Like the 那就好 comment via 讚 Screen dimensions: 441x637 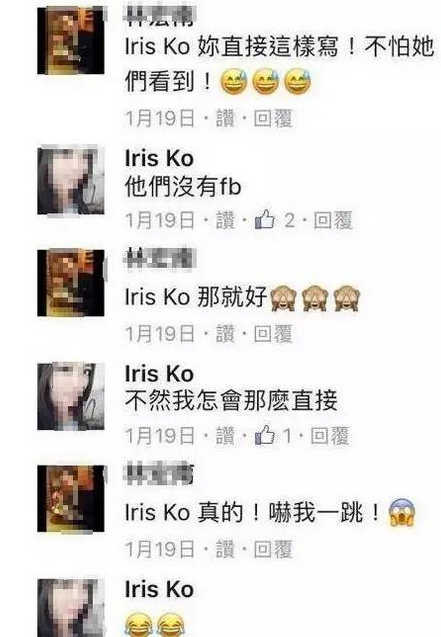pyautogui.click(x=225, y=334)
